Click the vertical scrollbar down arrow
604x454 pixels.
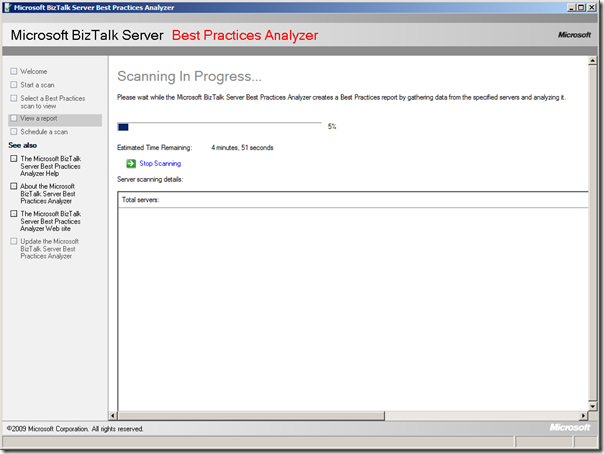(592, 406)
